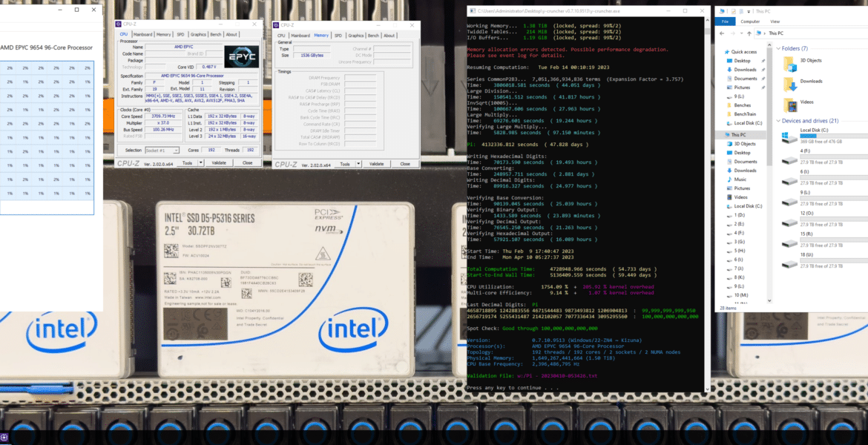Open the Music library in the navigation pane
The height and width of the screenshot is (445, 868).
pyautogui.click(x=740, y=179)
